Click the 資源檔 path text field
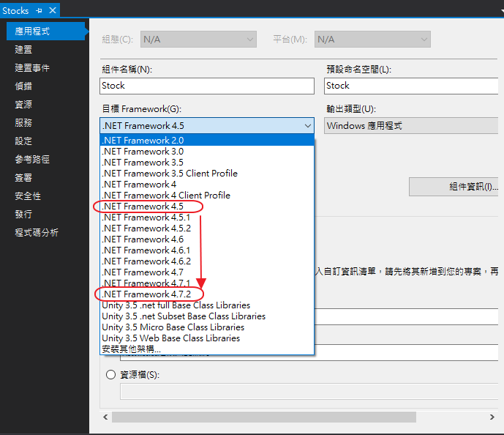 tap(309, 392)
